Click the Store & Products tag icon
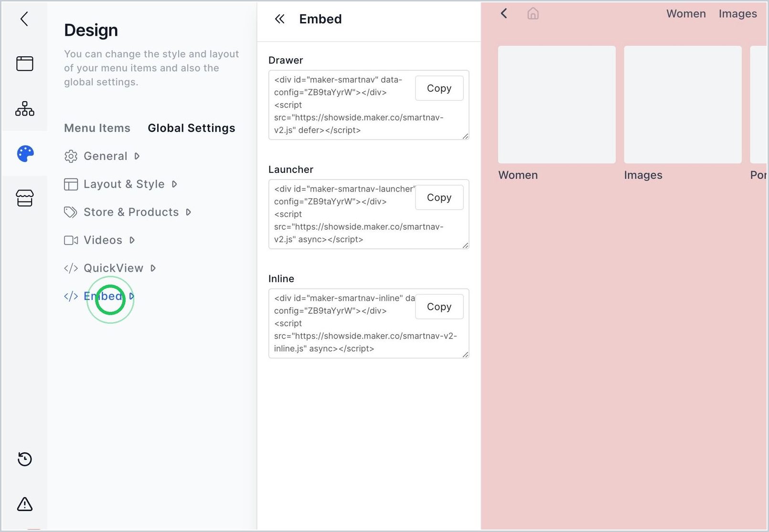The image size is (769, 532). point(71,212)
